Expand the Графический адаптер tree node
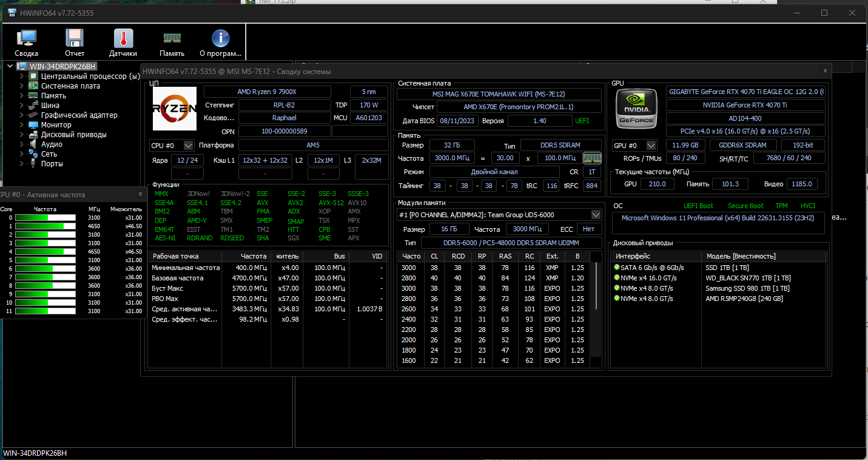868x460 pixels. click(22, 115)
